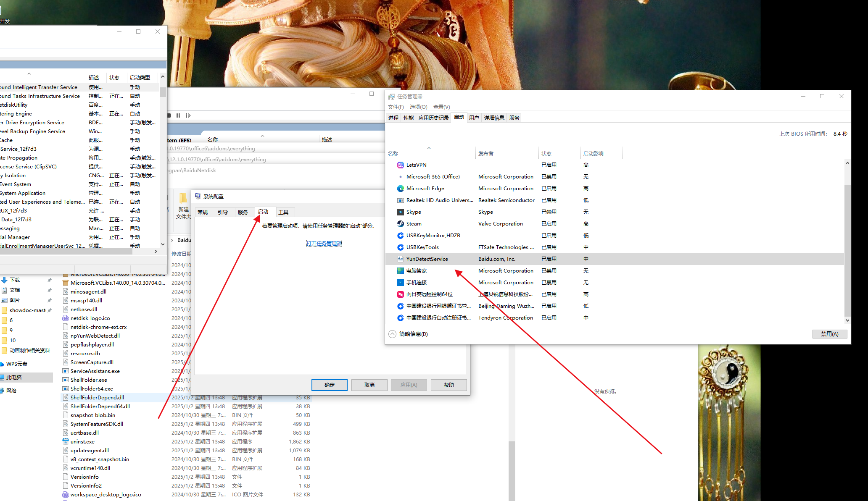This screenshot has height=501, width=868.
Task: Click the 手机连接 startup icon
Action: click(400, 283)
